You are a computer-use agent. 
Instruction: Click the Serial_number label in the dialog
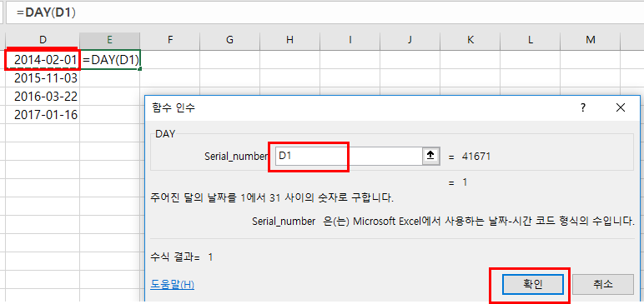tap(236, 157)
